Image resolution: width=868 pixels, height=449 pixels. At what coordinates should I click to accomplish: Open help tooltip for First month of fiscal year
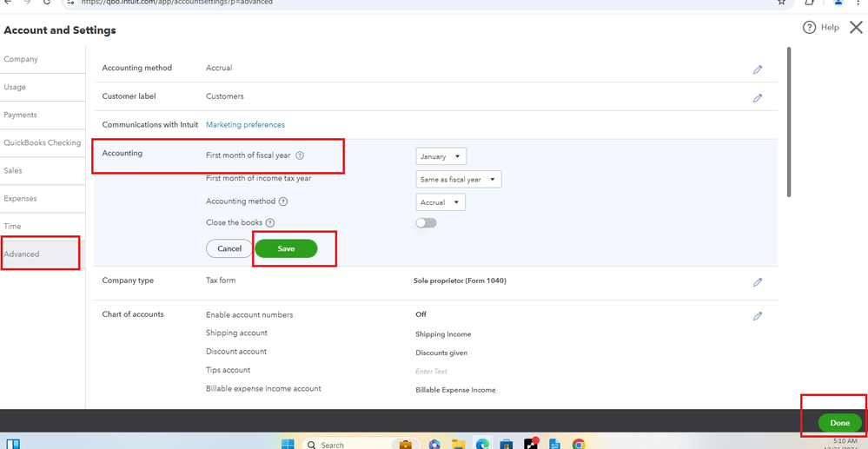pyautogui.click(x=300, y=155)
